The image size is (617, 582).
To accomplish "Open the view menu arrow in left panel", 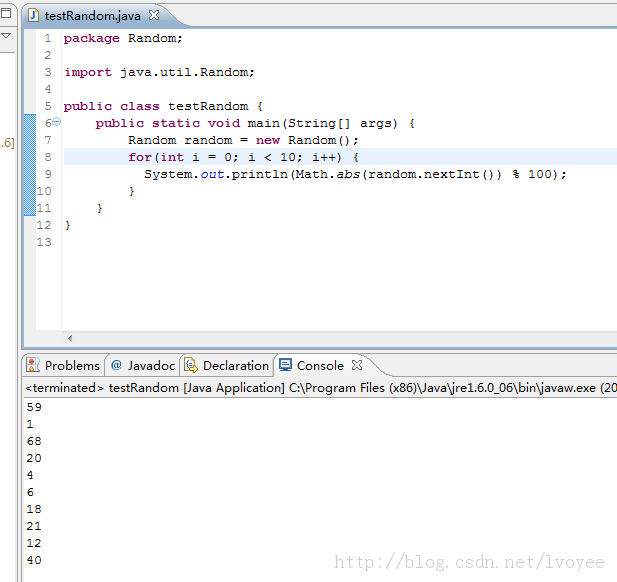I will [6, 36].
